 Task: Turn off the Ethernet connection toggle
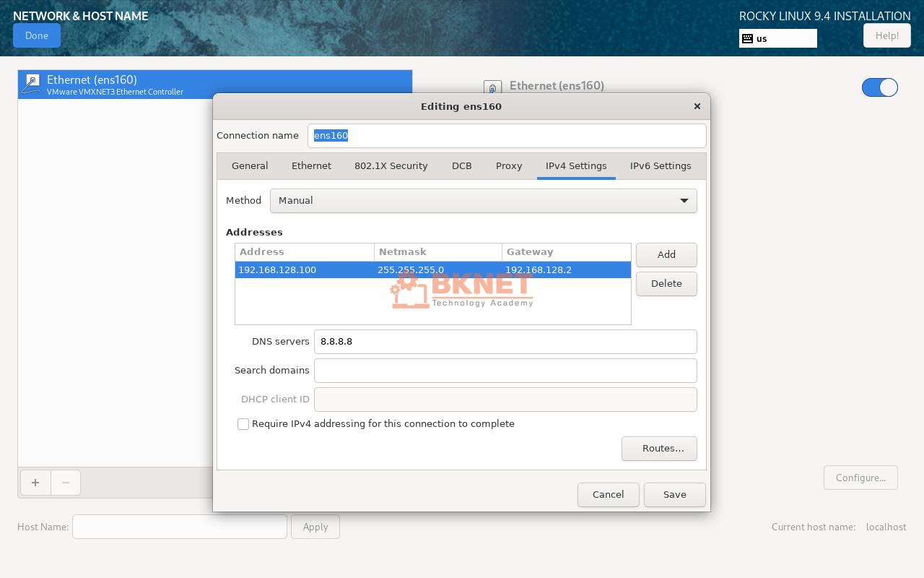point(879,87)
